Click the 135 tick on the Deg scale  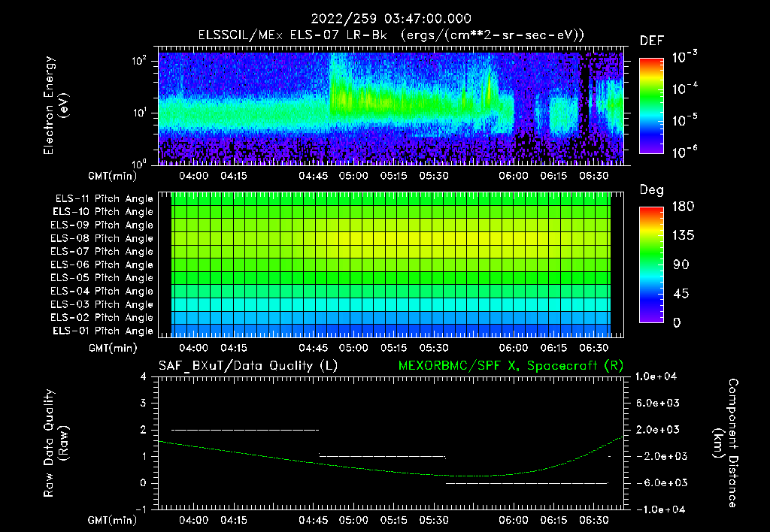pos(683,236)
